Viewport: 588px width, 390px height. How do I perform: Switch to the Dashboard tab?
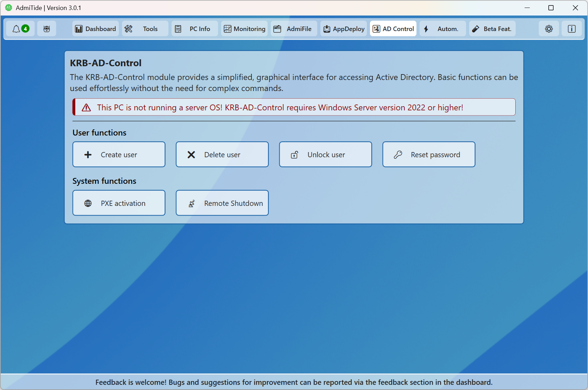(x=96, y=29)
